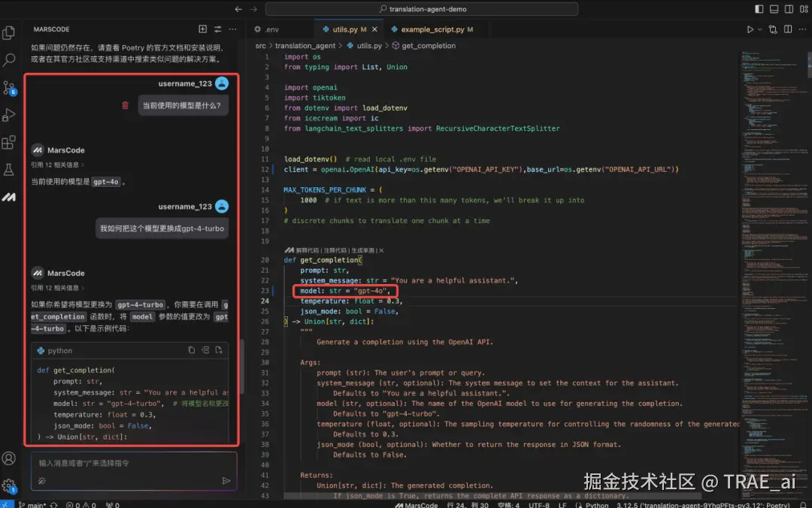
Task: Open run options dropdown arrow
Action: point(759,29)
